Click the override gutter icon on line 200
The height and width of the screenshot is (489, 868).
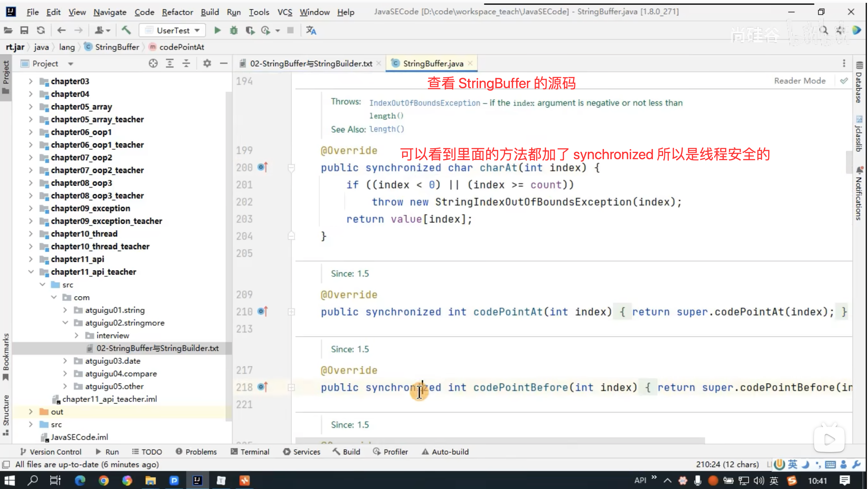tap(263, 167)
